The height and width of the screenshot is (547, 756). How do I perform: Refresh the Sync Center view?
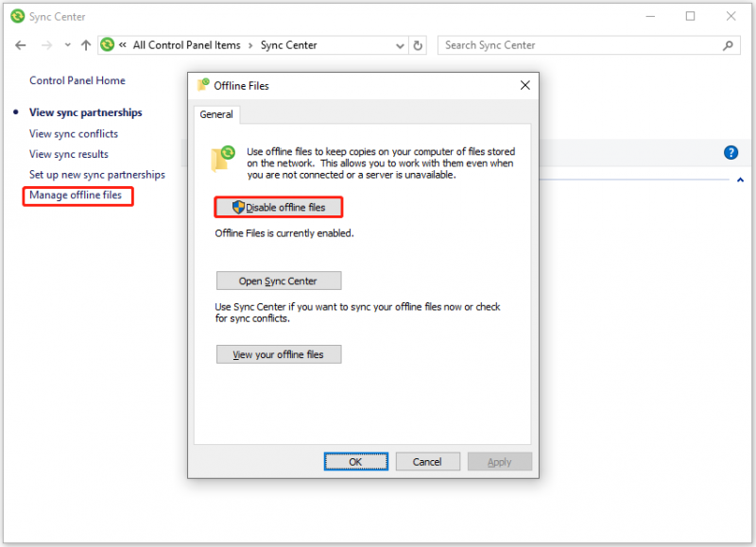418,45
